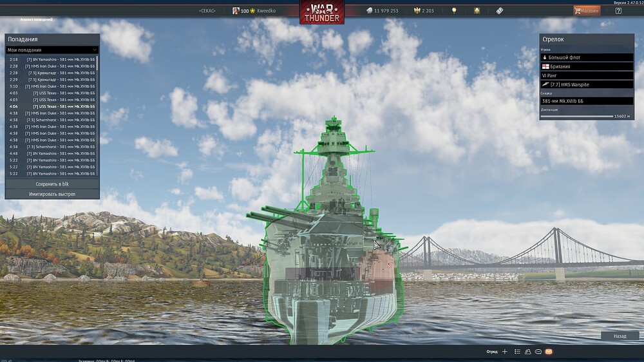Image resolution: width=644 pixels, height=362 pixels.
Task: Open the Британия country dropdown
Action: 587,66
